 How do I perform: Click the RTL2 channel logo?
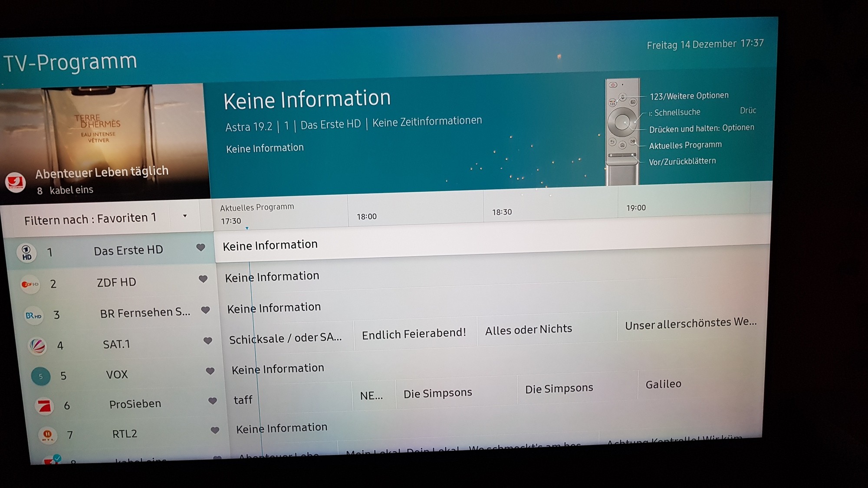48,435
